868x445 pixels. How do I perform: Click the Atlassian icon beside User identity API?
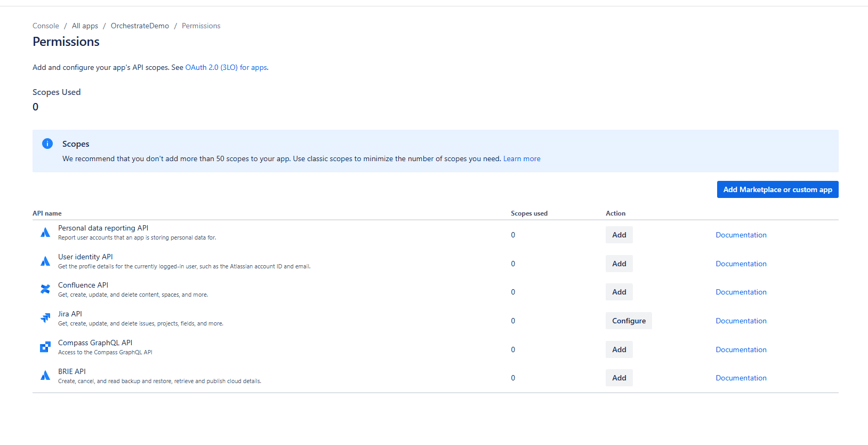coord(45,261)
